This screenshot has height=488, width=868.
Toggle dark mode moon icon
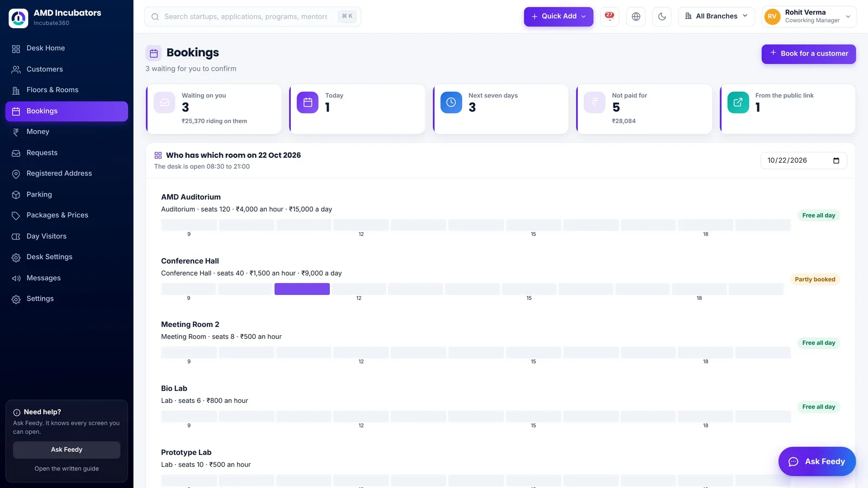tap(662, 16)
